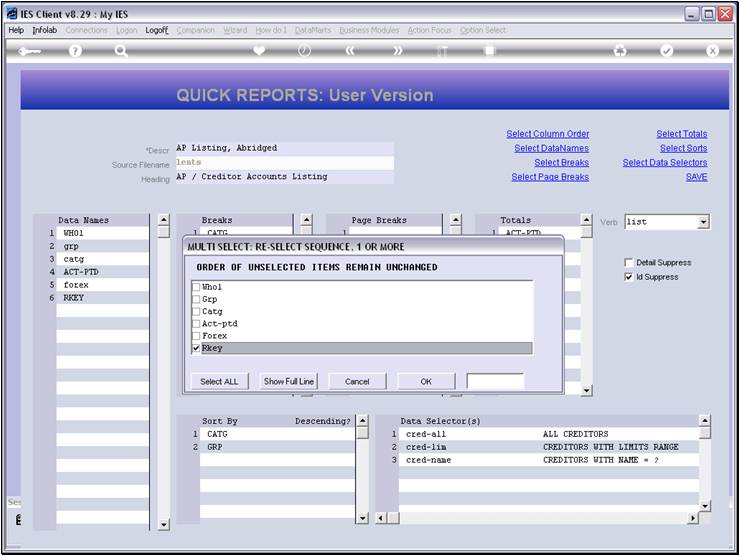Select the CATG sort by row
This screenshot has width=739, height=555.
click(277, 434)
